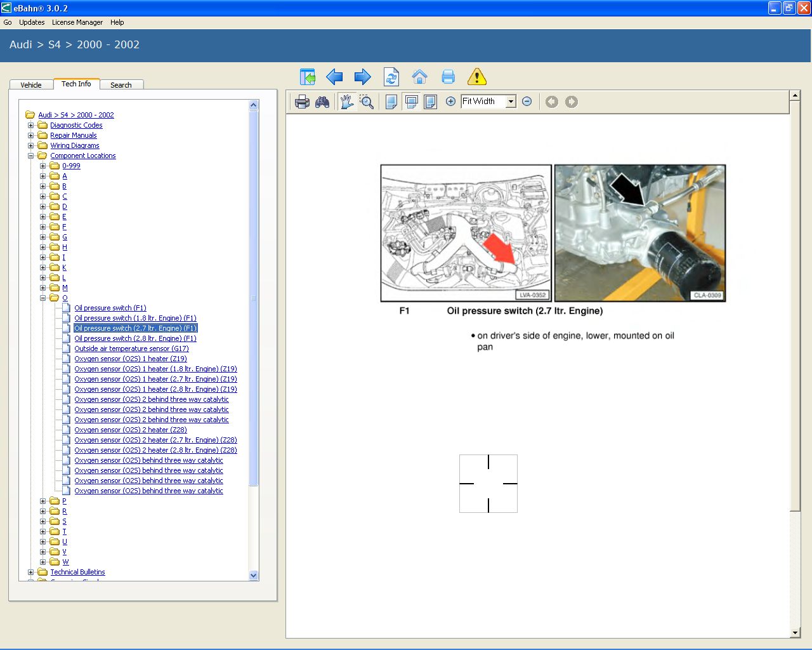Zoom out with the minus button
This screenshot has height=650, width=812.
pos(527,102)
